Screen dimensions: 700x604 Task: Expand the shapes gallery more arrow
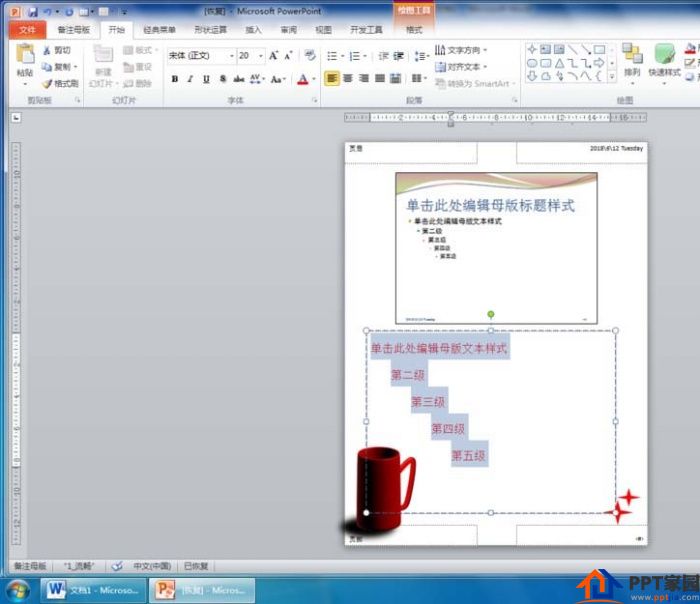point(612,77)
